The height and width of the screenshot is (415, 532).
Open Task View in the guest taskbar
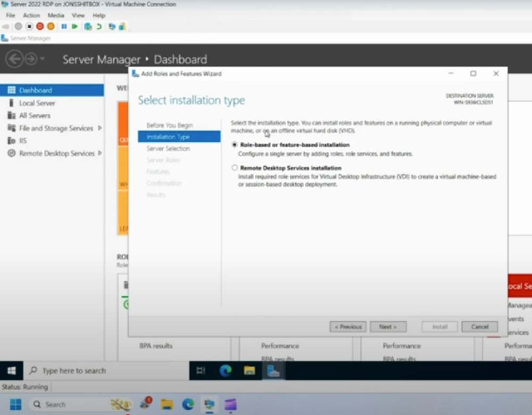201,371
